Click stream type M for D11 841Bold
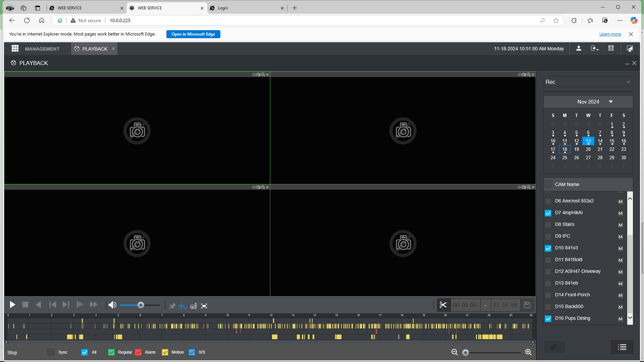 (621, 260)
